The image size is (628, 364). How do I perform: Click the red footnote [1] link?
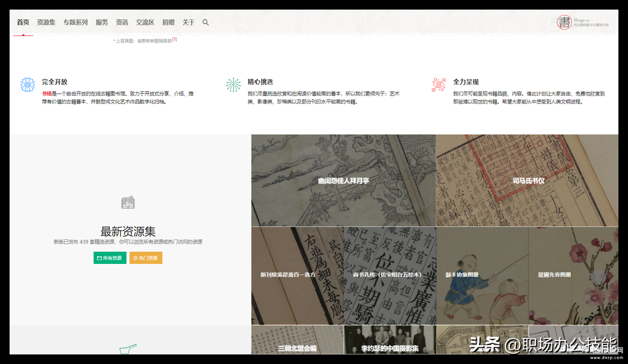174,40
